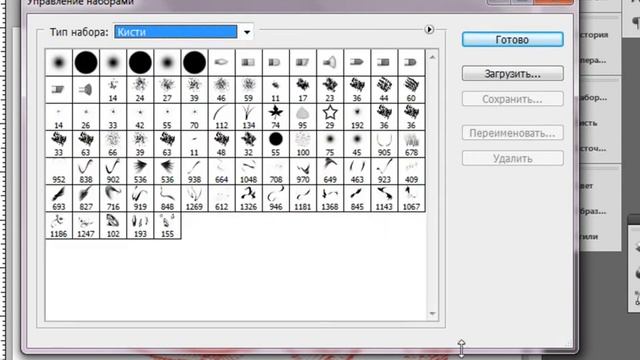Choose the spatter brush 27
Viewport: 640px width, 360px height.
coord(167,90)
